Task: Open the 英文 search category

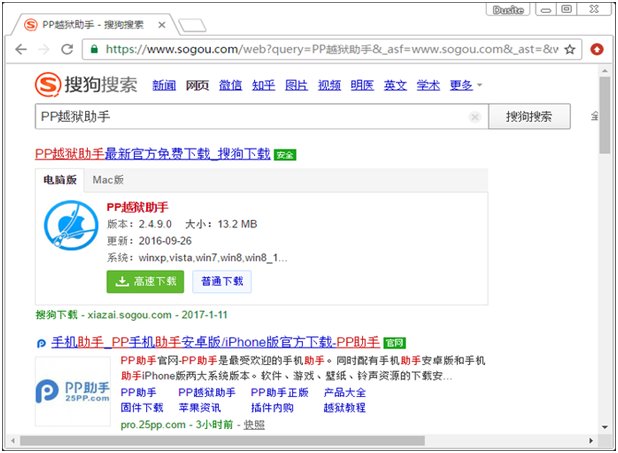Action: (395, 85)
